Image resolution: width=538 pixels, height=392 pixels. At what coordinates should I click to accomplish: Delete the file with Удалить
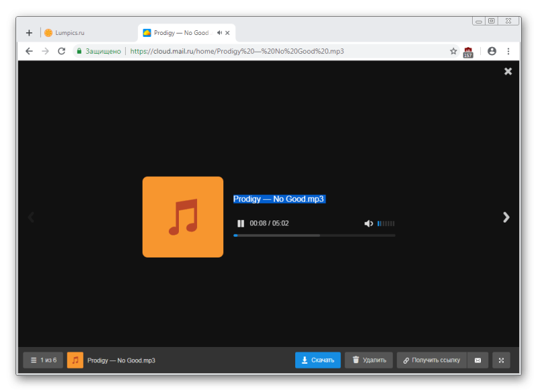point(369,360)
